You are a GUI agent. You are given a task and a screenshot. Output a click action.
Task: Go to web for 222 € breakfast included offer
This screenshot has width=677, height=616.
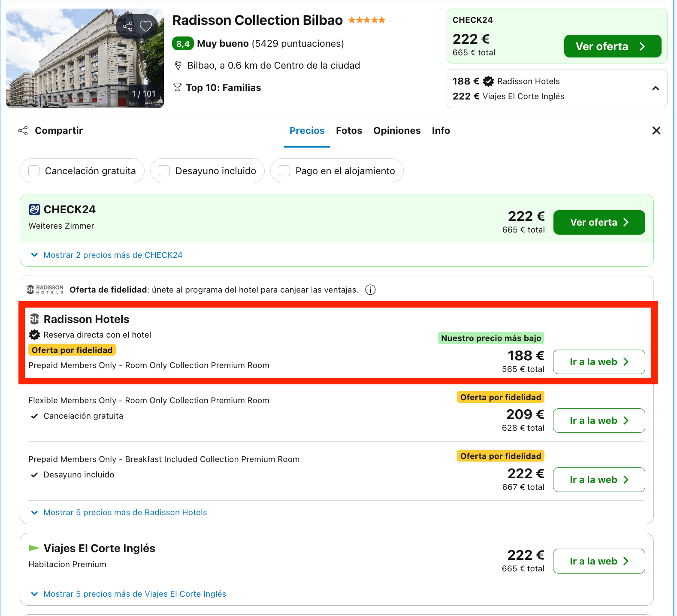599,480
